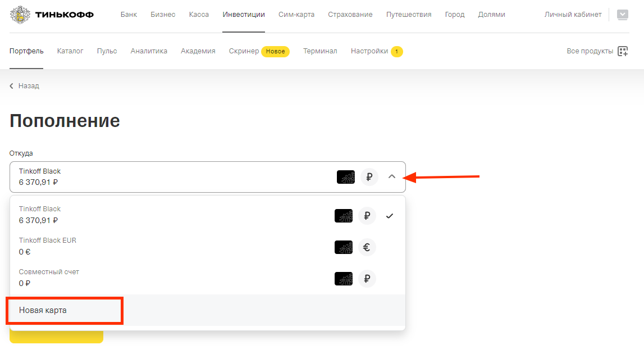
Task: Click the Все продукты grid icon
Action: [623, 51]
